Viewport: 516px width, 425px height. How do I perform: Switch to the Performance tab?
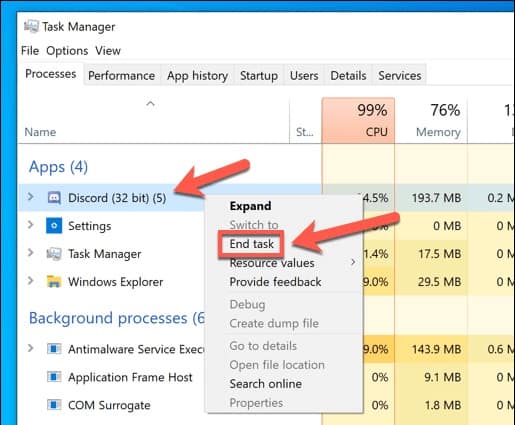121,76
